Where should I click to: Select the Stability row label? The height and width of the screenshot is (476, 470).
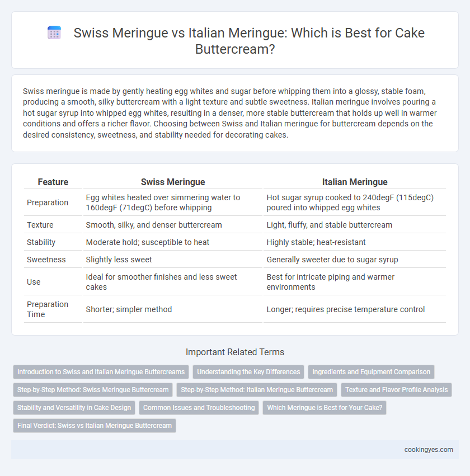[x=41, y=242]
